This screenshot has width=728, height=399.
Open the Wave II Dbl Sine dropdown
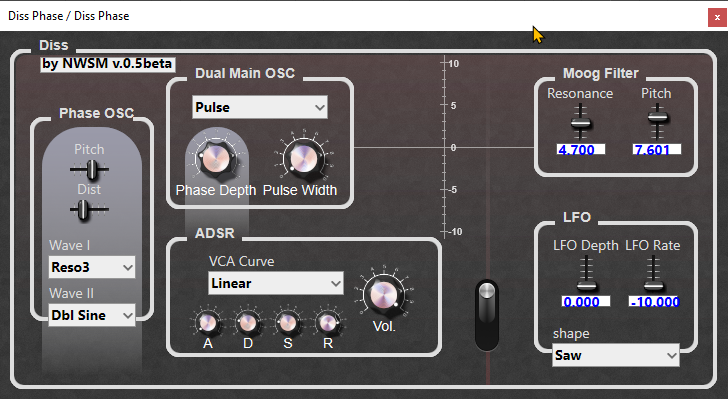point(92,315)
